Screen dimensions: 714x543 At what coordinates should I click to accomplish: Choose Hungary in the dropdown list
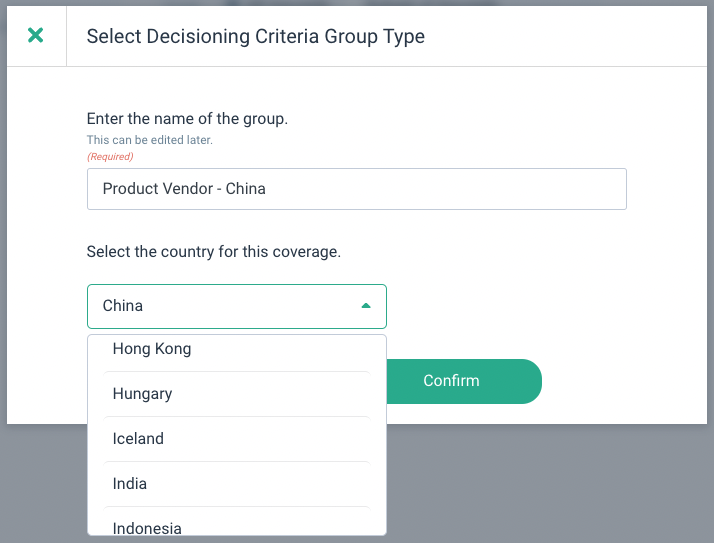pos(142,394)
